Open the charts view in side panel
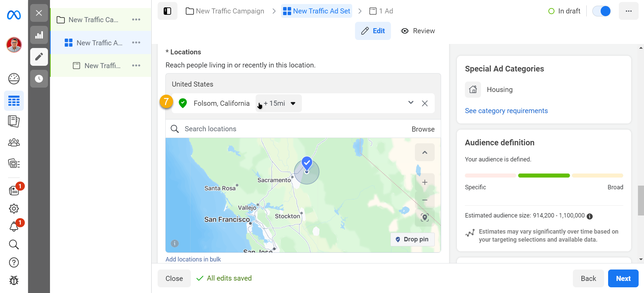Image resolution: width=644 pixels, height=293 pixels. click(39, 35)
